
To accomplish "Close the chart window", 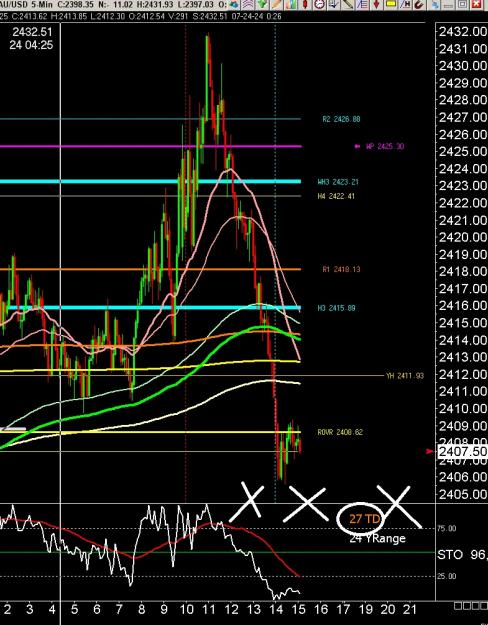I will pyautogui.click(x=476, y=4).
